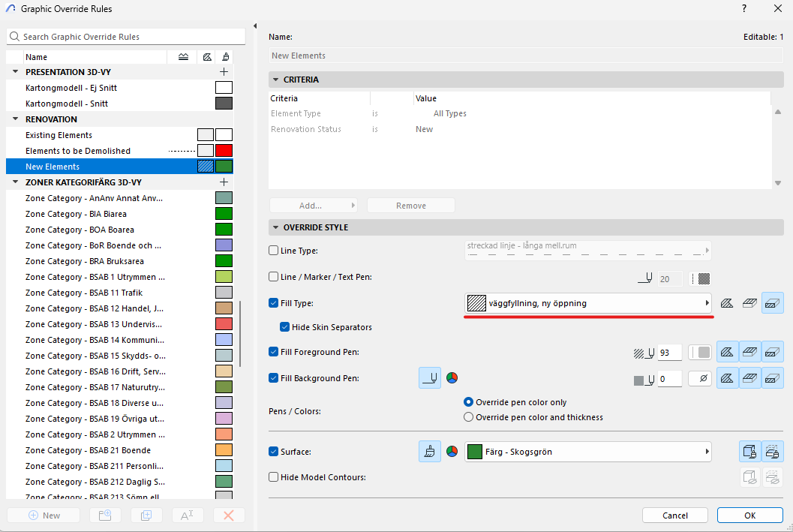The width and height of the screenshot is (793, 532).
Task: Click the Cancel button
Action: [x=674, y=515]
